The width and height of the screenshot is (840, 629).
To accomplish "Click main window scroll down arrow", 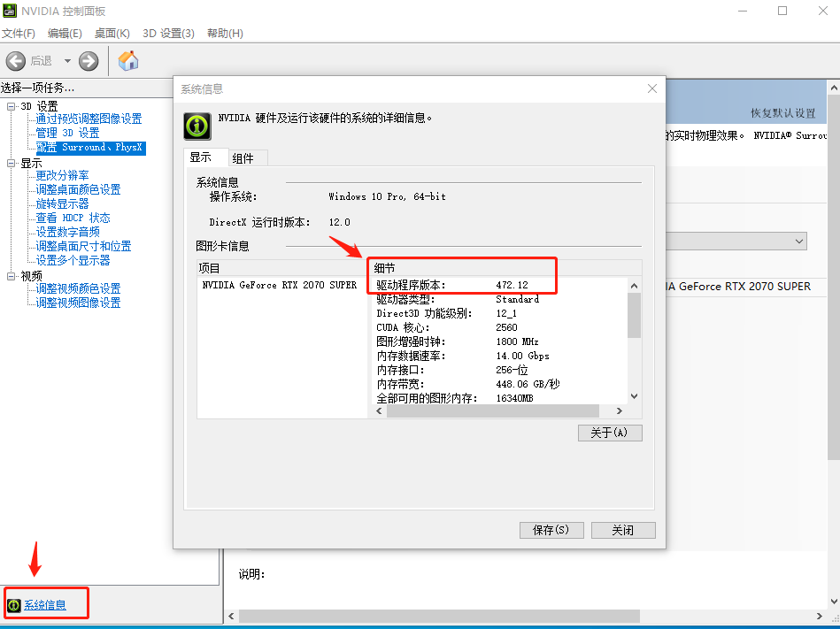I will (x=834, y=602).
